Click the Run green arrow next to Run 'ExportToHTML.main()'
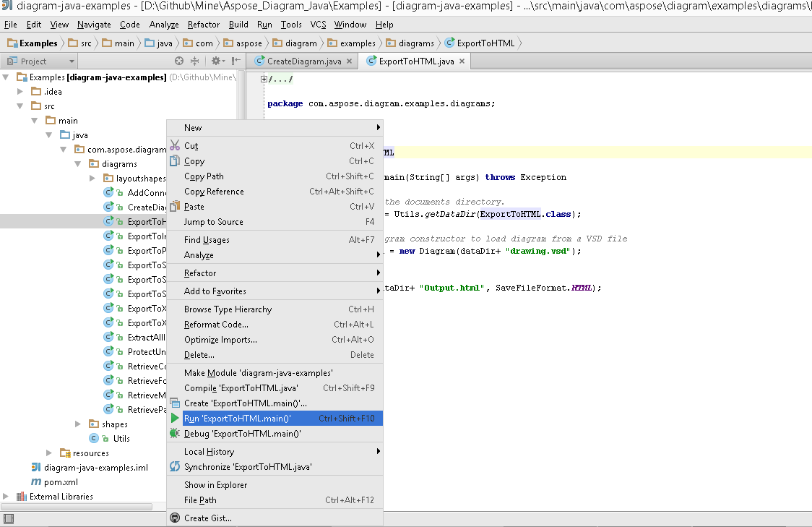 (173, 418)
